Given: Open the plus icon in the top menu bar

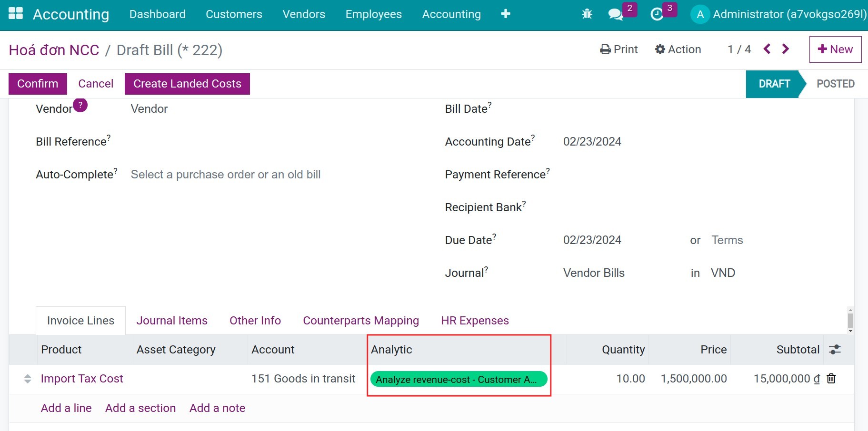Looking at the screenshot, I should pyautogui.click(x=506, y=14).
